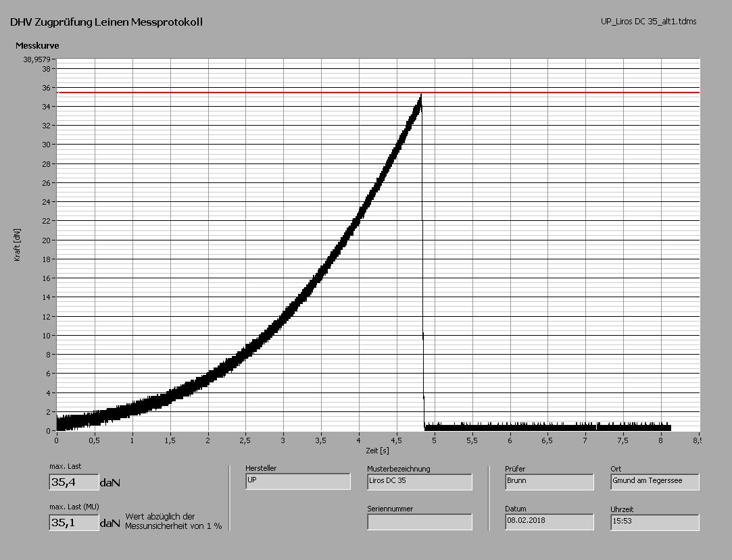The image size is (732, 560).
Task: Click the Kraft [dN] axis label
Action: [x=18, y=245]
